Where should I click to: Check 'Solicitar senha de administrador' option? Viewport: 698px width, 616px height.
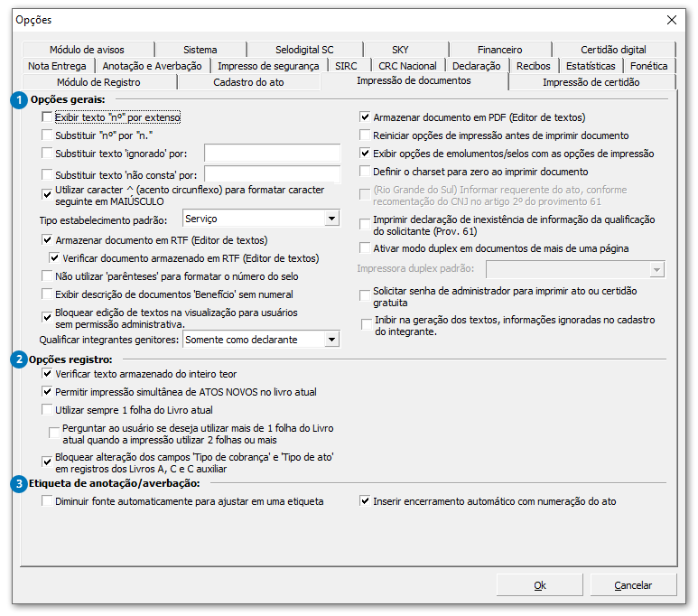365,295
